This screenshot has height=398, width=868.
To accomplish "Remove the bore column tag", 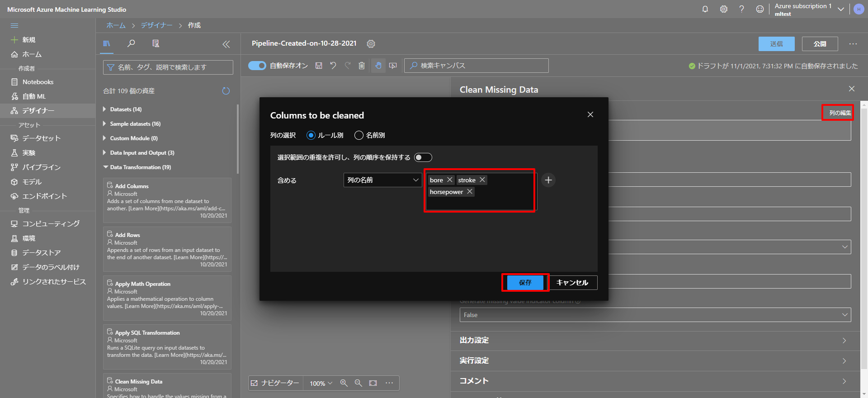I will [450, 180].
